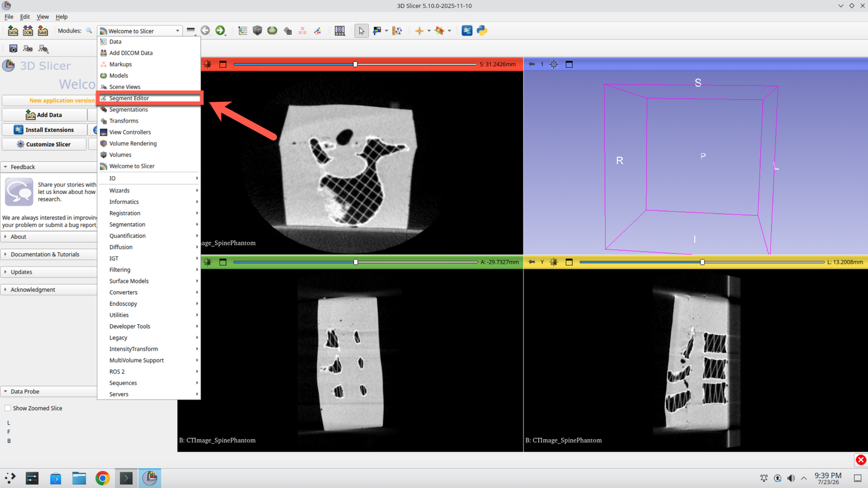The width and height of the screenshot is (868, 488).
Task: Select the mouse pointer interaction mode
Action: click(361, 31)
